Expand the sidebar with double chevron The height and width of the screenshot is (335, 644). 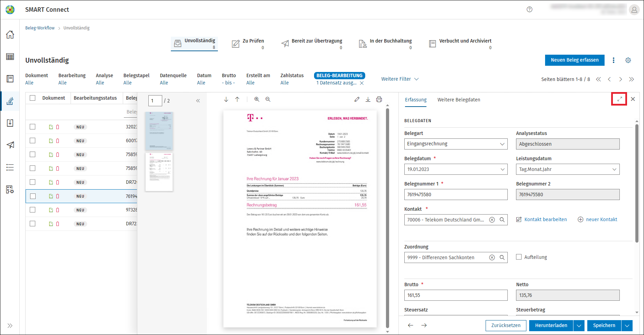[10, 326]
